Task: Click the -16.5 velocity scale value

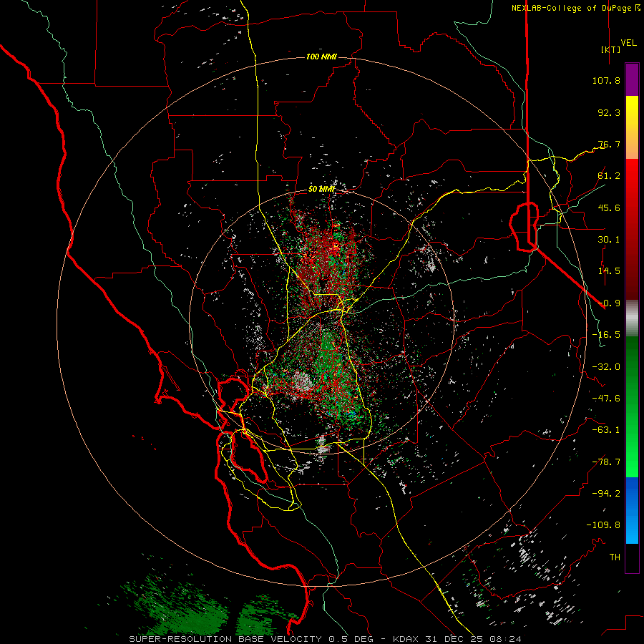Action: [606, 335]
